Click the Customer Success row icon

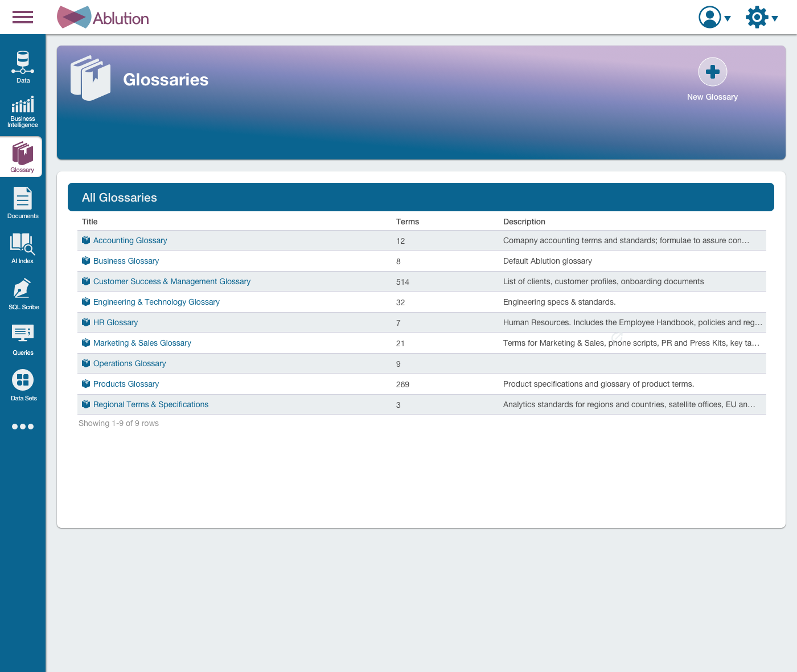(86, 281)
